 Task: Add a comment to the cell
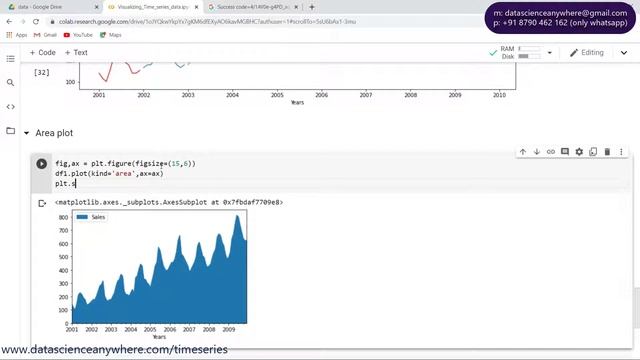tap(565, 152)
